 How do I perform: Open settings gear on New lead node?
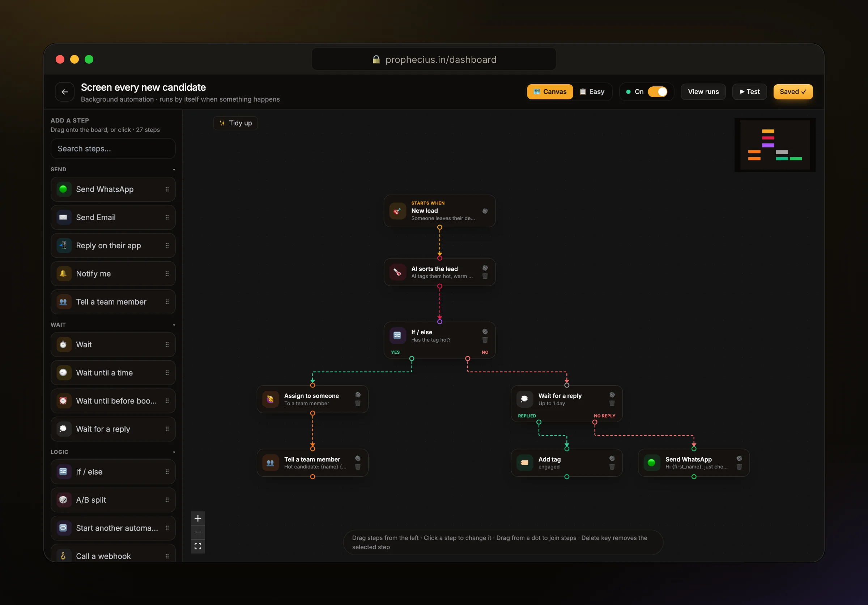click(x=485, y=211)
